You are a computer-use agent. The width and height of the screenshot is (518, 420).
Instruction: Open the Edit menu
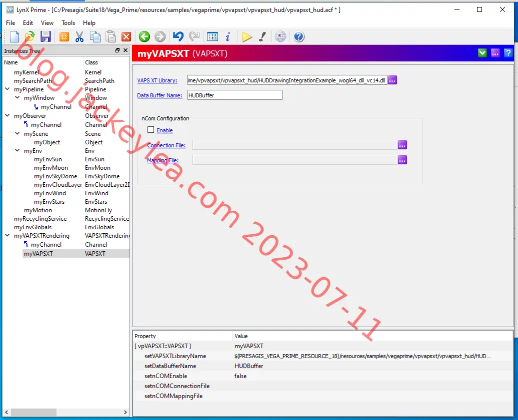[x=28, y=23]
